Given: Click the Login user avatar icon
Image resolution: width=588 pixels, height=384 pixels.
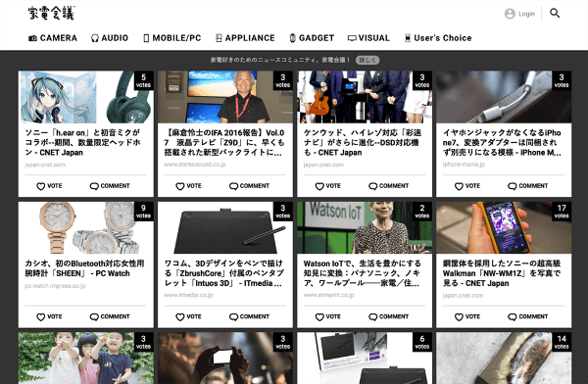Looking at the screenshot, I should click(x=510, y=14).
